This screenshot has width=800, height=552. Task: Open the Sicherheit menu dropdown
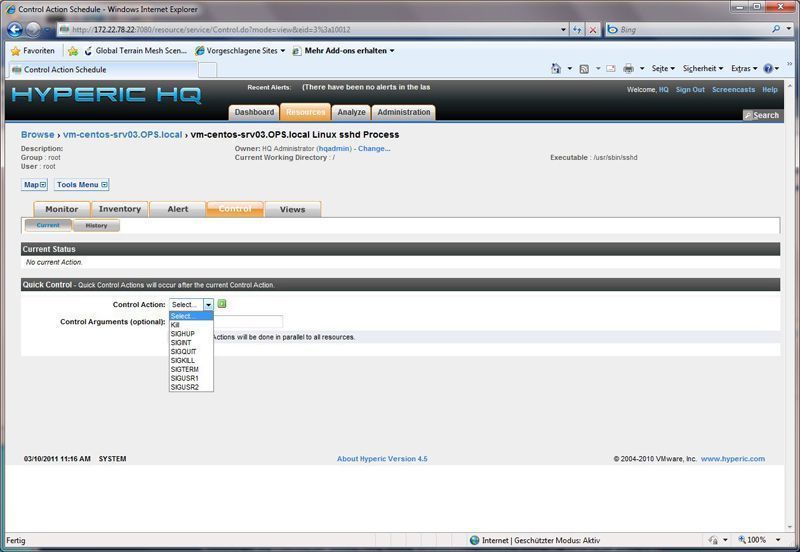click(703, 68)
